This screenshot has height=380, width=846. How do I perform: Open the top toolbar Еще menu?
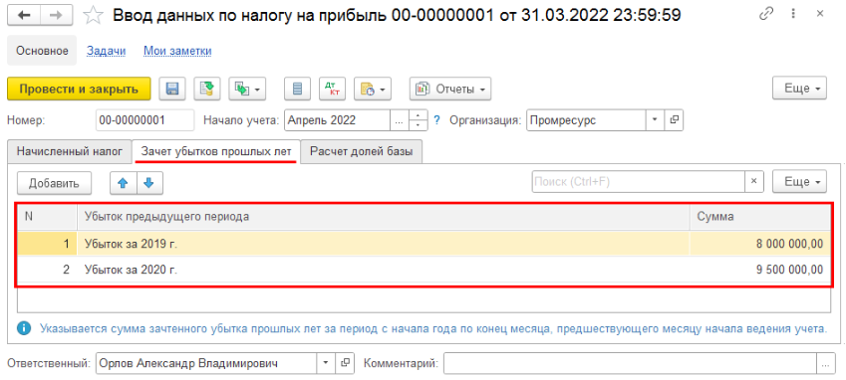point(800,89)
